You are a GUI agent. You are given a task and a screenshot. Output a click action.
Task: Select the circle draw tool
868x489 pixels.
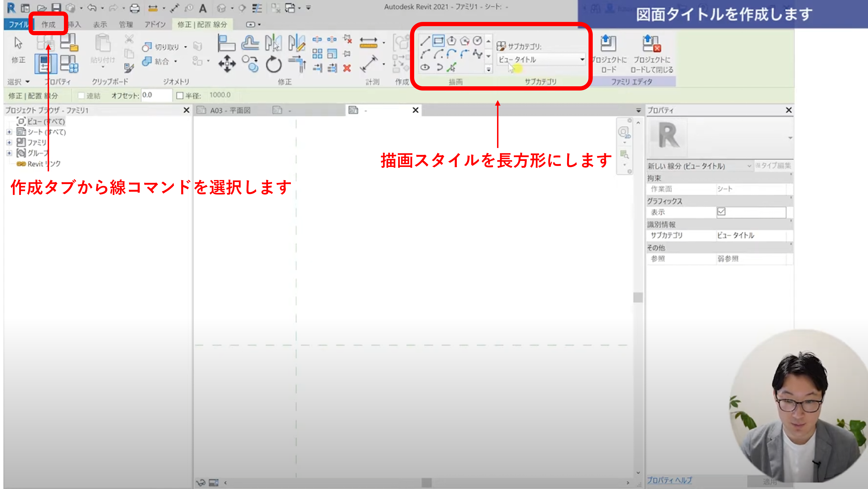pos(477,41)
